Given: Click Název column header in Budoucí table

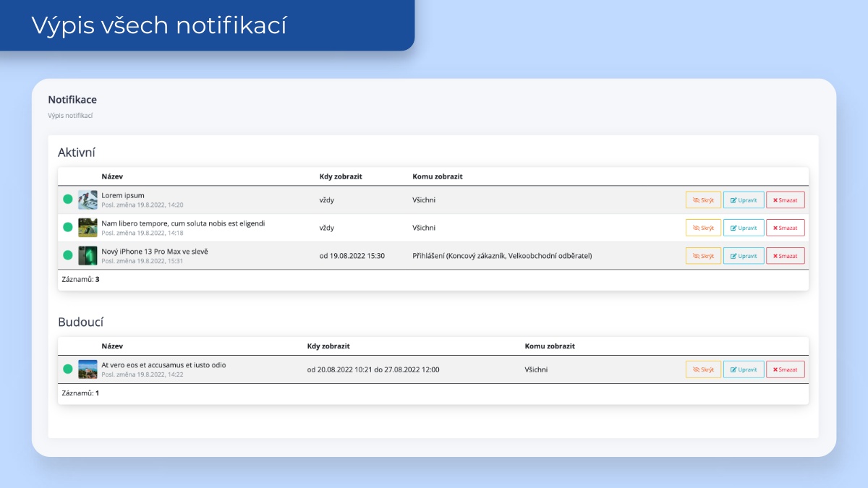Looking at the screenshot, I should [x=112, y=346].
